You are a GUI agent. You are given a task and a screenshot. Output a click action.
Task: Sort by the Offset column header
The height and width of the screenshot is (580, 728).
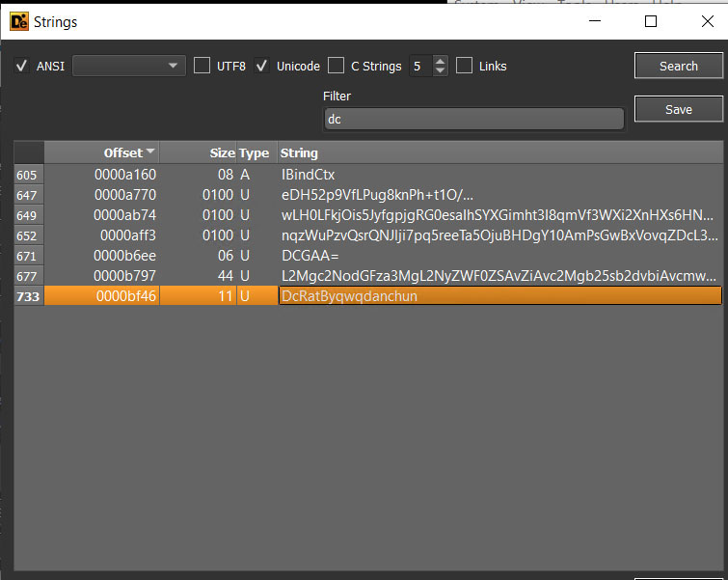101,152
